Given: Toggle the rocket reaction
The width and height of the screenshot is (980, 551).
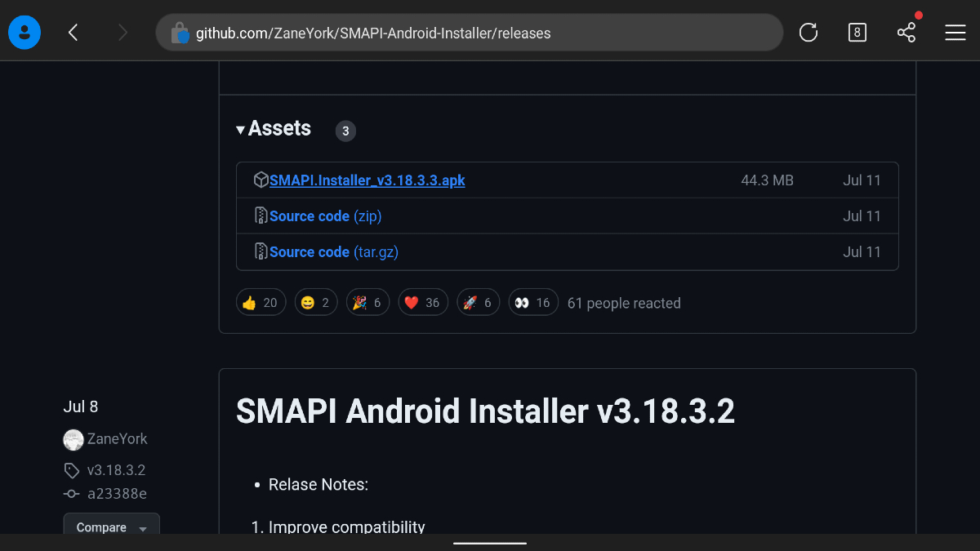Looking at the screenshot, I should coord(478,301).
